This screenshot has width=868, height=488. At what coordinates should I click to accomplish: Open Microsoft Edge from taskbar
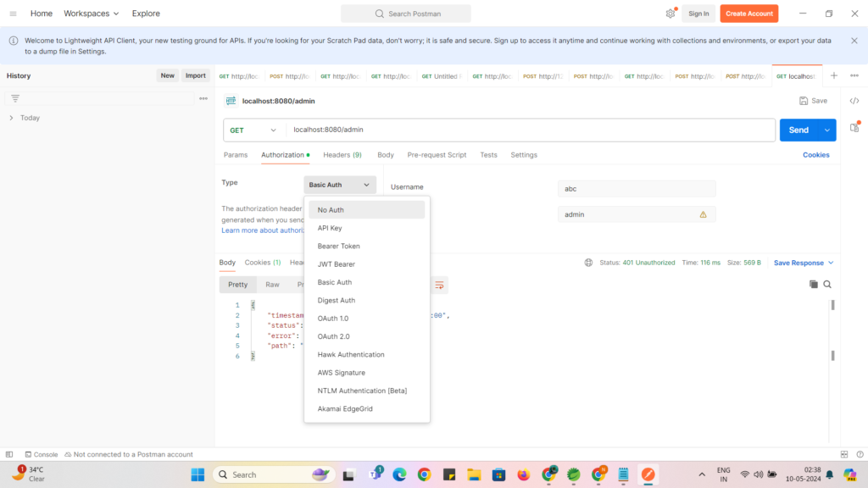399,474
